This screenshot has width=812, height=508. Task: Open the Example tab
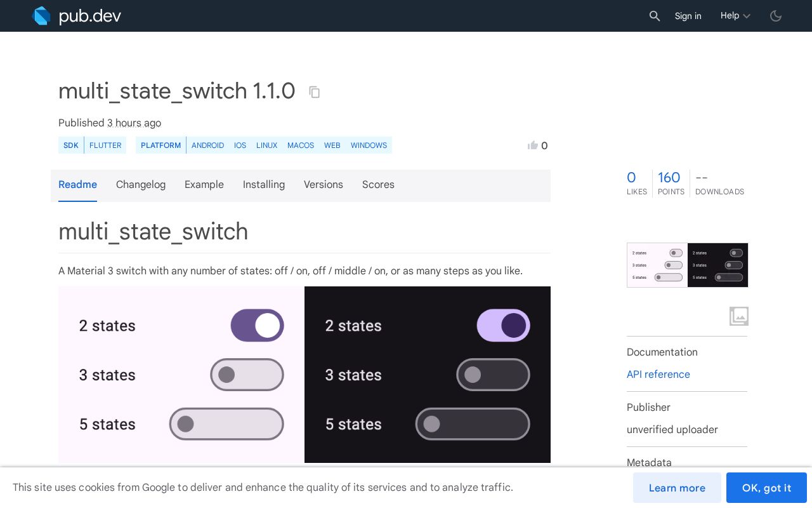(204, 185)
